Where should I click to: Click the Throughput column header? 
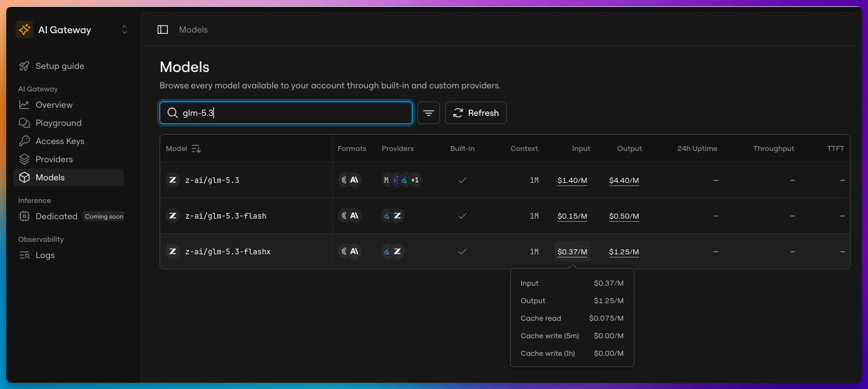[774, 148]
